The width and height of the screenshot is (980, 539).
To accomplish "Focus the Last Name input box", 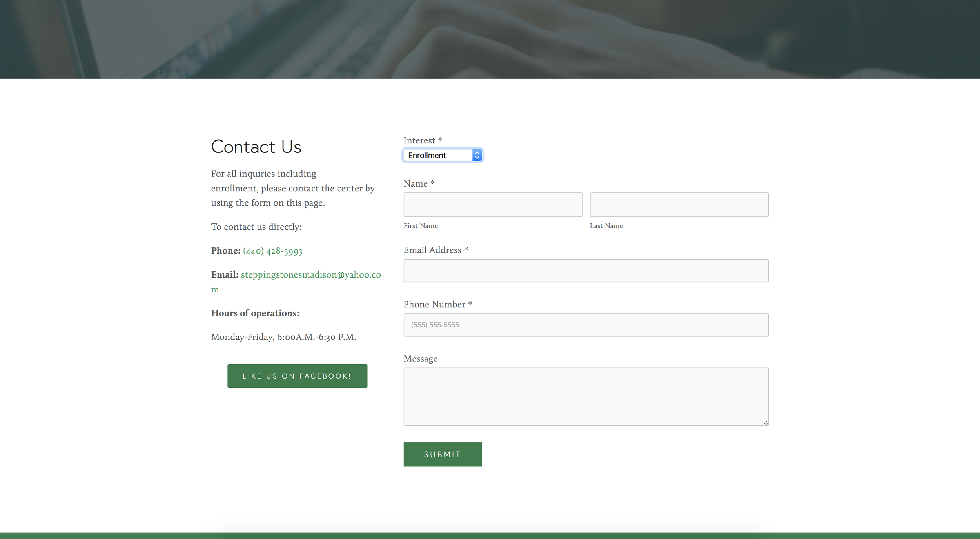I will pos(679,205).
